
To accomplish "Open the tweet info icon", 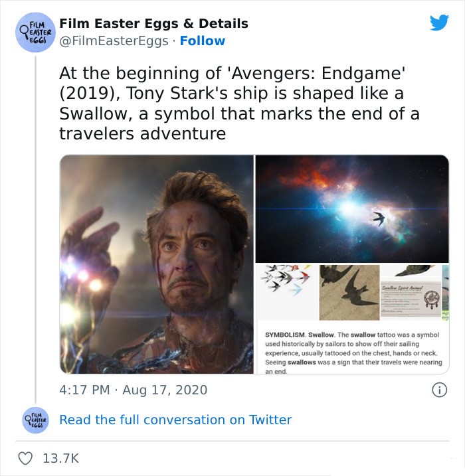I will point(439,390).
